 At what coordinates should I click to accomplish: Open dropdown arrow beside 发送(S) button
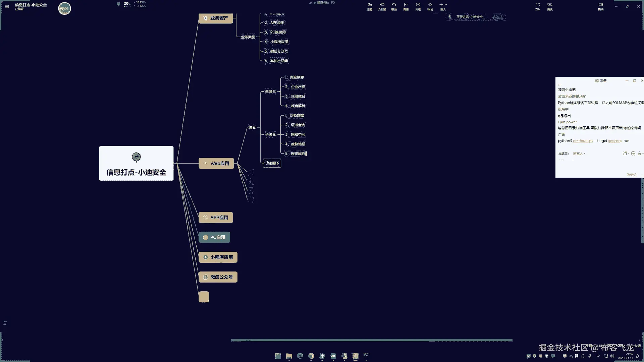click(642, 175)
